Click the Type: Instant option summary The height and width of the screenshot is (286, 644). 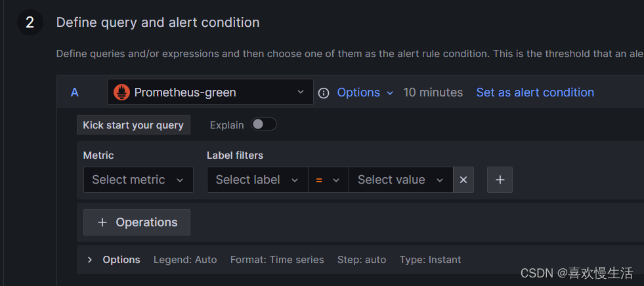430,260
